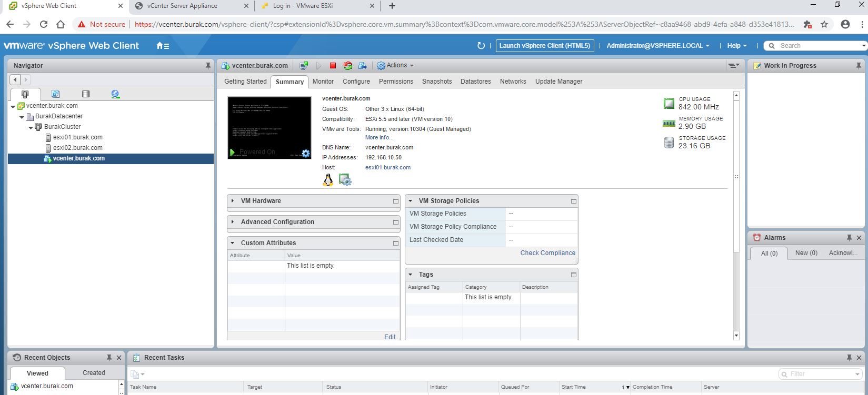Pin the Navigator panel
Image resolution: width=868 pixels, height=395 pixels.
(208, 66)
